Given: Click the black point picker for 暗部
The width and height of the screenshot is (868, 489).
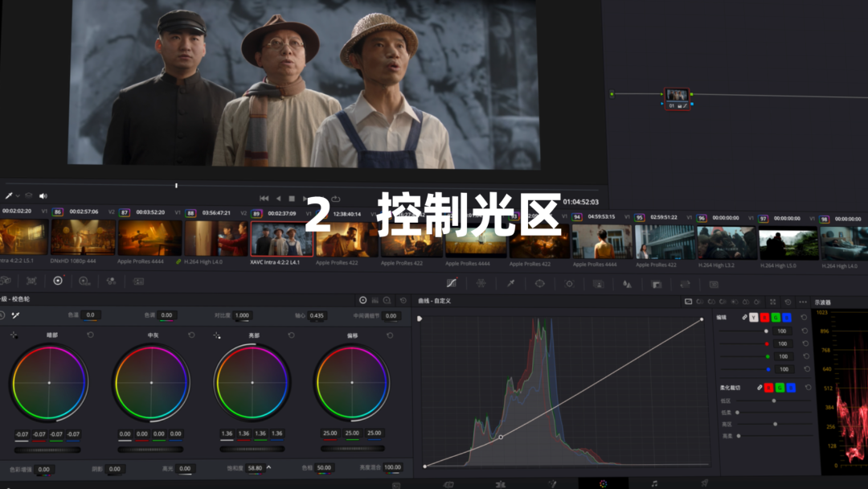Looking at the screenshot, I should point(14,335).
